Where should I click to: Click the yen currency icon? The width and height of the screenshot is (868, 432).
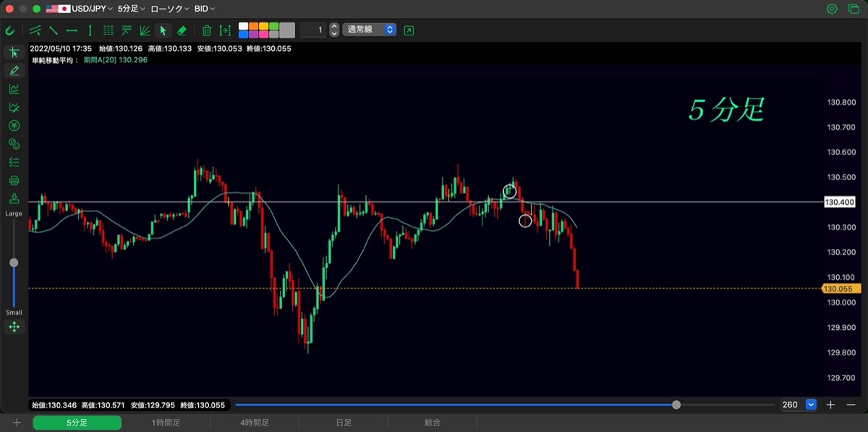[x=14, y=126]
